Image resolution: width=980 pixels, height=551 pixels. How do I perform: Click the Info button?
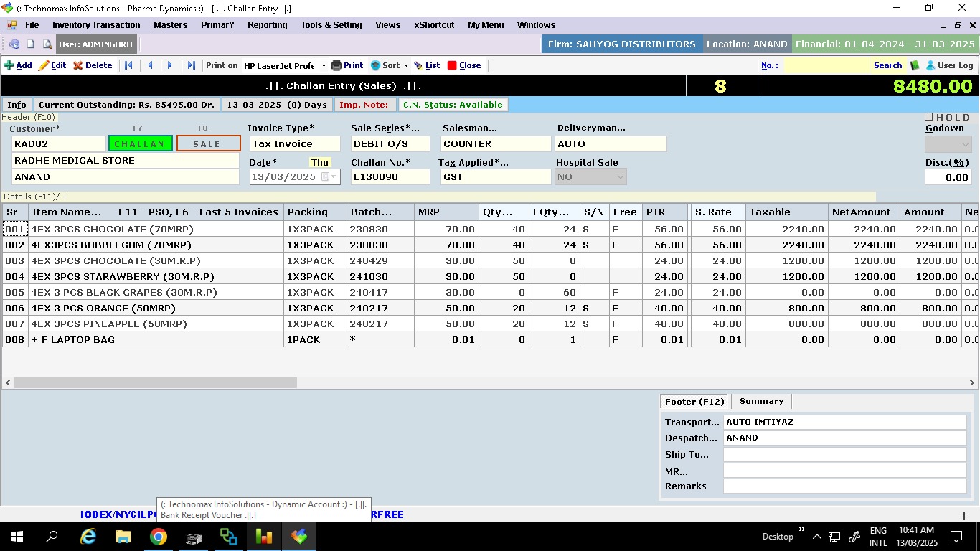pos(17,105)
